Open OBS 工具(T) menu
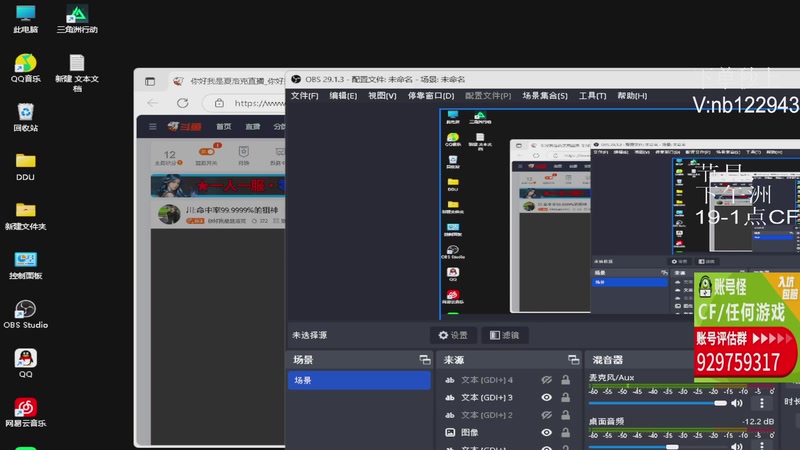800x450 pixels. point(592,95)
